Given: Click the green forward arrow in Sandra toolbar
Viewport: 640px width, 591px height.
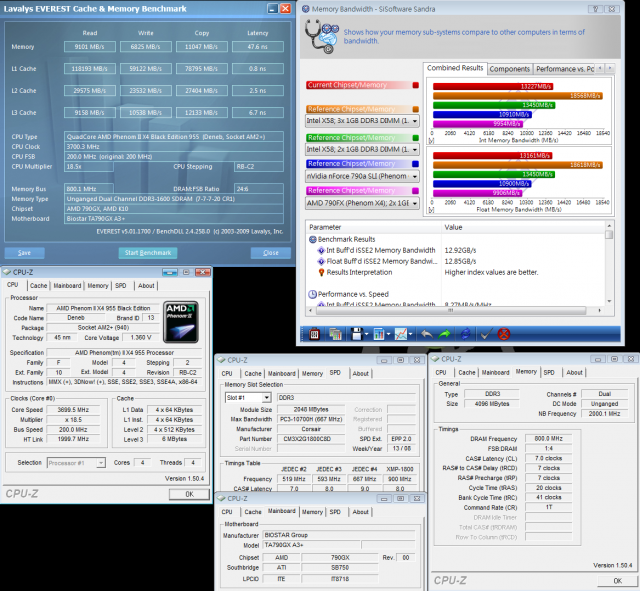Looking at the screenshot, I should pos(444,334).
